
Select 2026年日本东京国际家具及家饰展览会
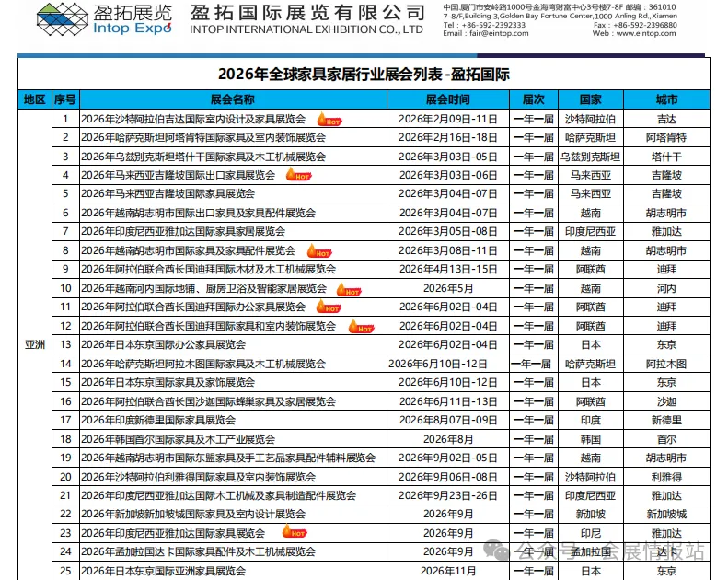[168, 382]
